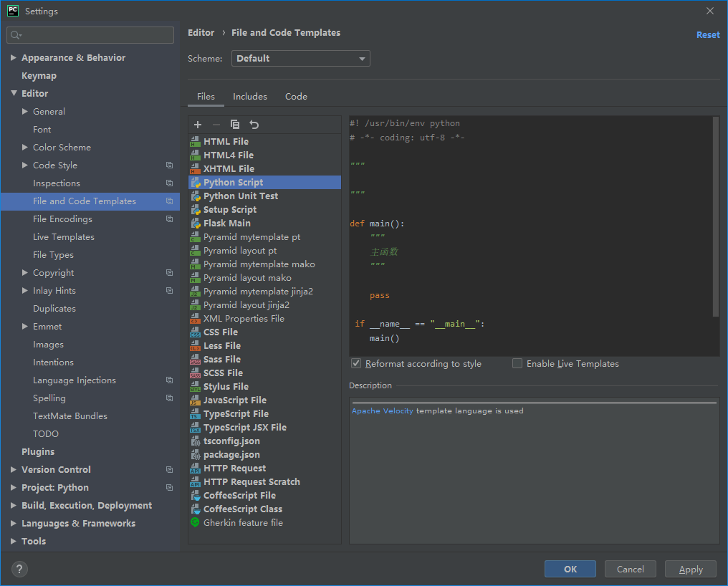Click the copy template icon
Screen dimensions: 728x586
coord(235,125)
